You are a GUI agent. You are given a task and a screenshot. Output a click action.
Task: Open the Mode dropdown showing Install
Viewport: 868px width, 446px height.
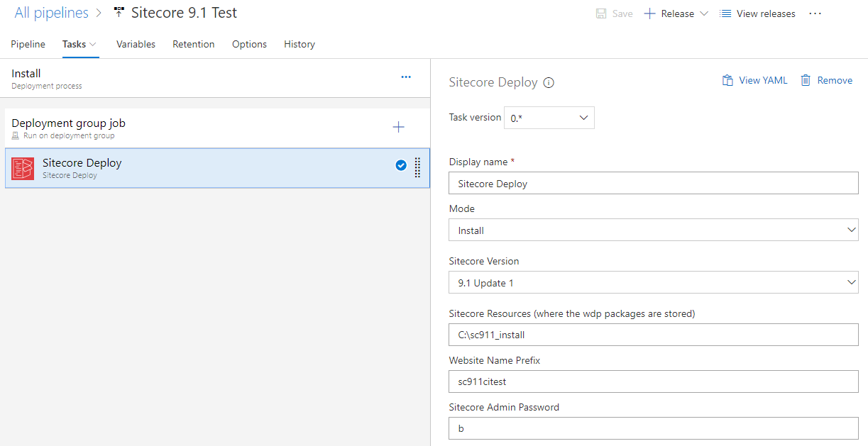pyautogui.click(x=653, y=230)
